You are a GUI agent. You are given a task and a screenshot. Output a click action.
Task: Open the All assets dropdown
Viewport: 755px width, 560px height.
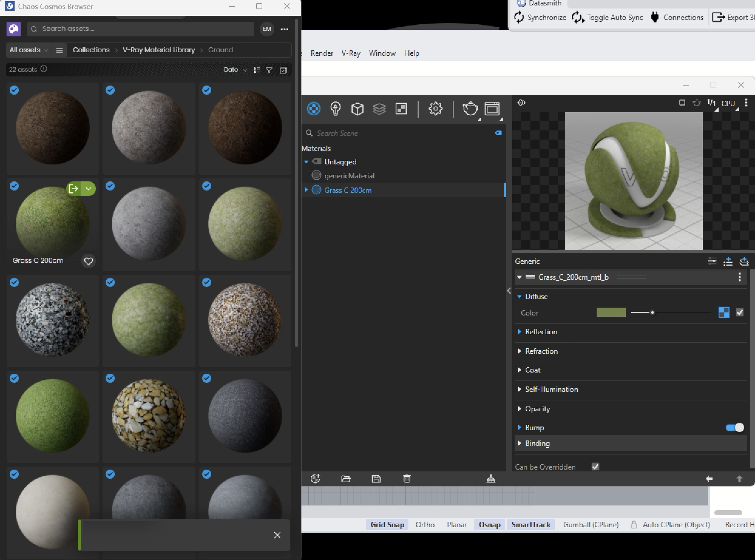(x=29, y=50)
